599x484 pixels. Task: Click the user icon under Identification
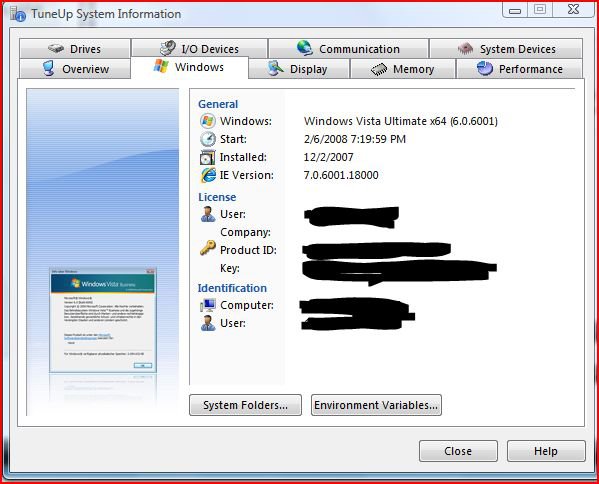point(208,323)
